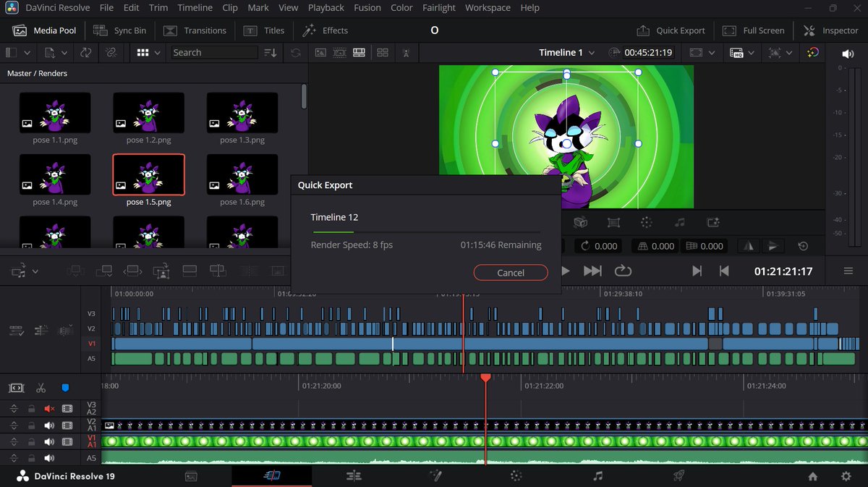Open the Timeline menu
This screenshot has width=868, height=487.
pyautogui.click(x=195, y=8)
